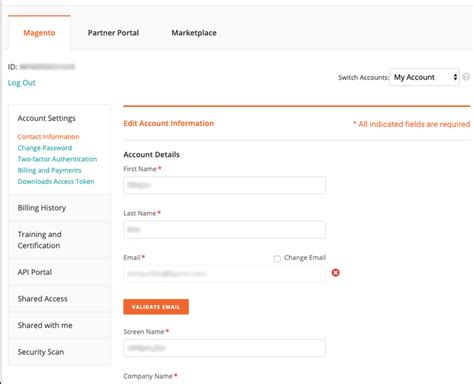Image resolution: width=474 pixels, height=384 pixels.
Task: Go to Two-factor Authentication settings
Action: pos(57,159)
